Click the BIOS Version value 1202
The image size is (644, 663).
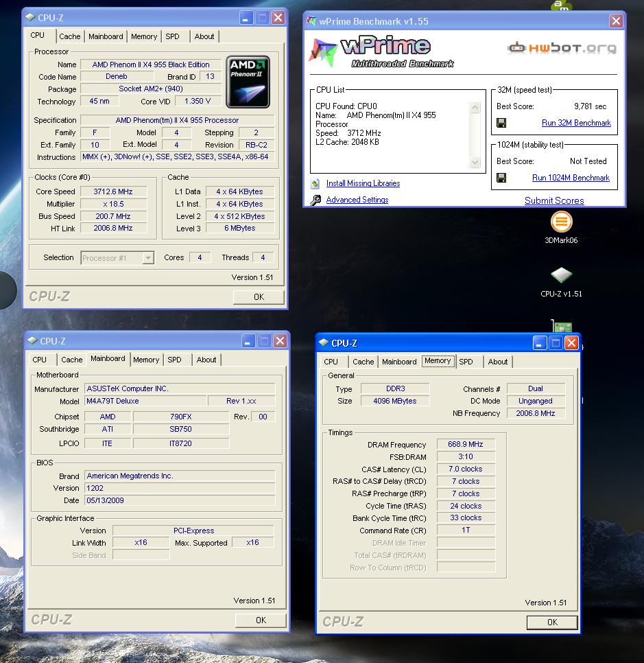[x=180, y=488]
